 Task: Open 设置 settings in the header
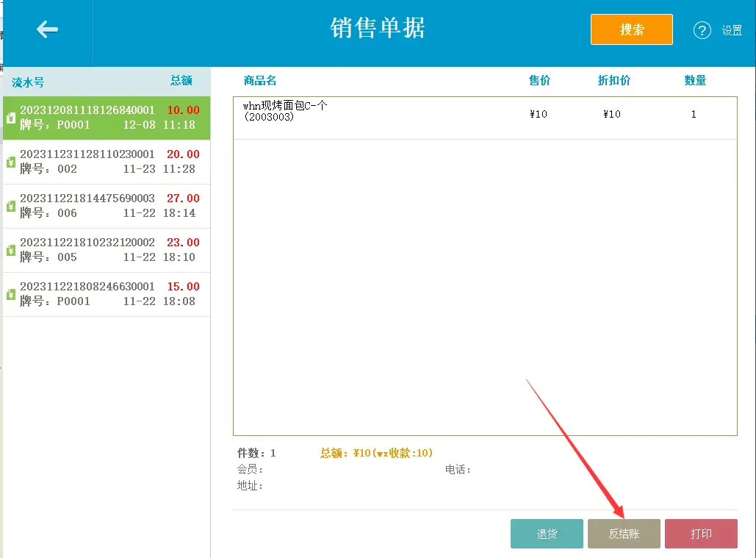coord(732,30)
